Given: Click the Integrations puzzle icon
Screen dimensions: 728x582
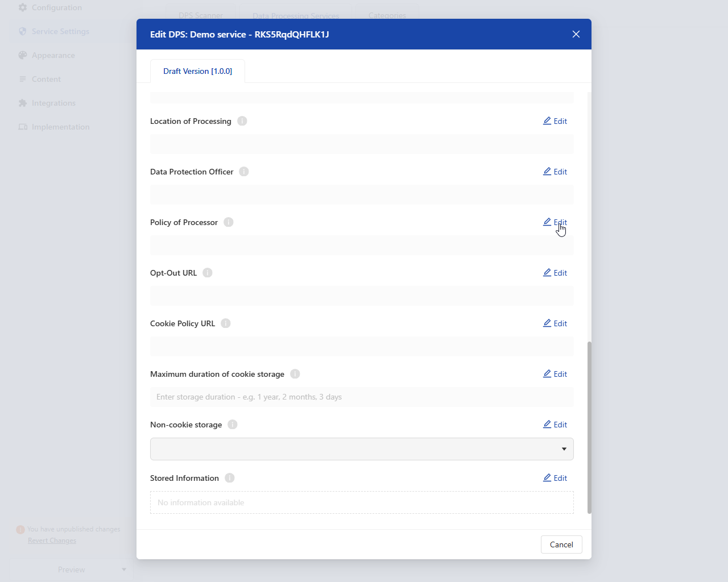Looking at the screenshot, I should pyautogui.click(x=23, y=103).
